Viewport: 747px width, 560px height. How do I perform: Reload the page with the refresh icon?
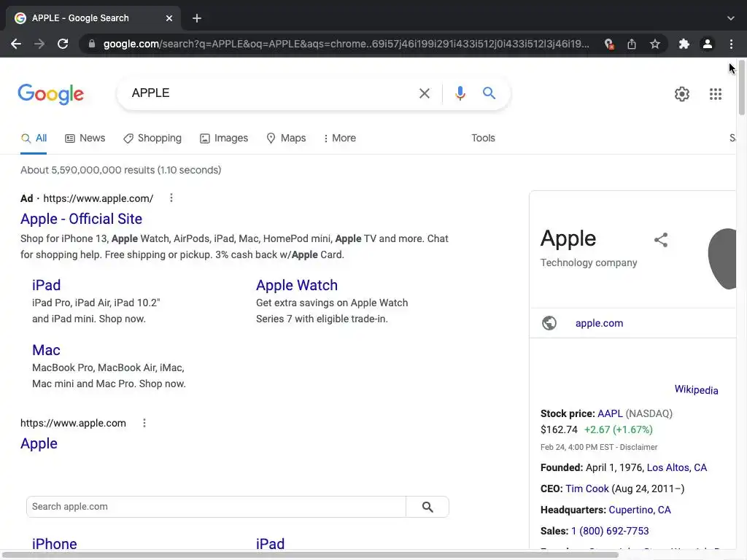(63, 44)
